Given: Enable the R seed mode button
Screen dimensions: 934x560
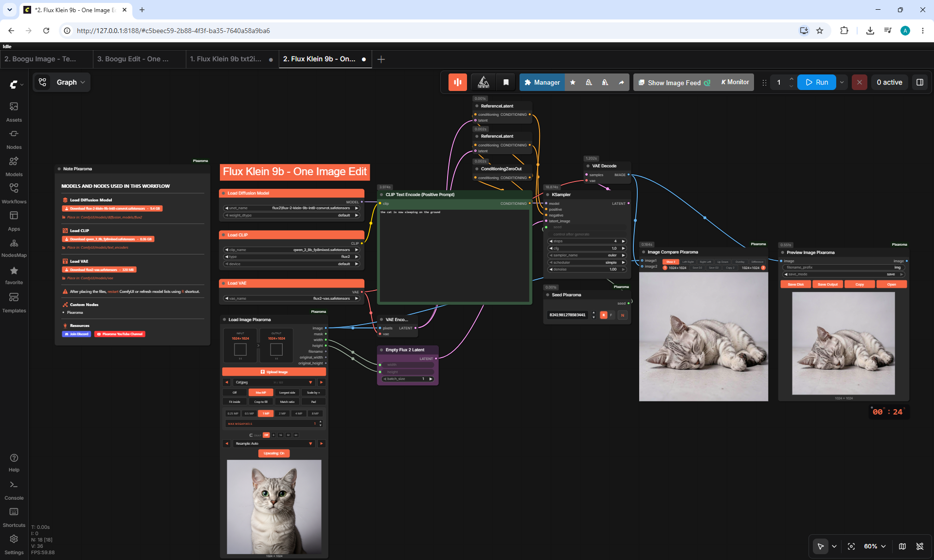Looking at the screenshot, I should [604, 315].
